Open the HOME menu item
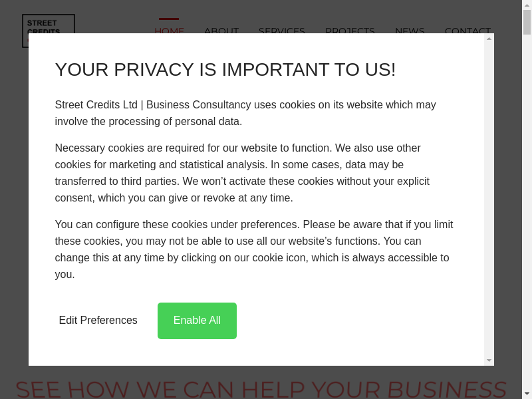 tap(169, 31)
